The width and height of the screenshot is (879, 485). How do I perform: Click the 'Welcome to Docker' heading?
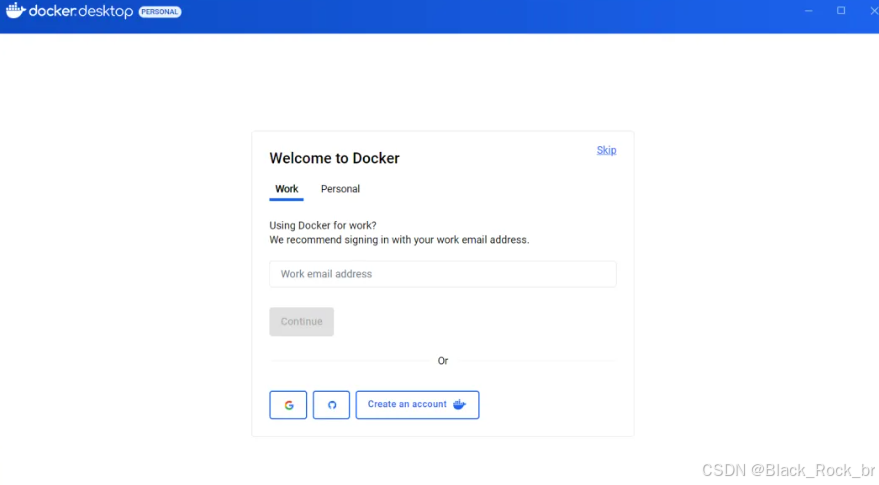coord(335,158)
